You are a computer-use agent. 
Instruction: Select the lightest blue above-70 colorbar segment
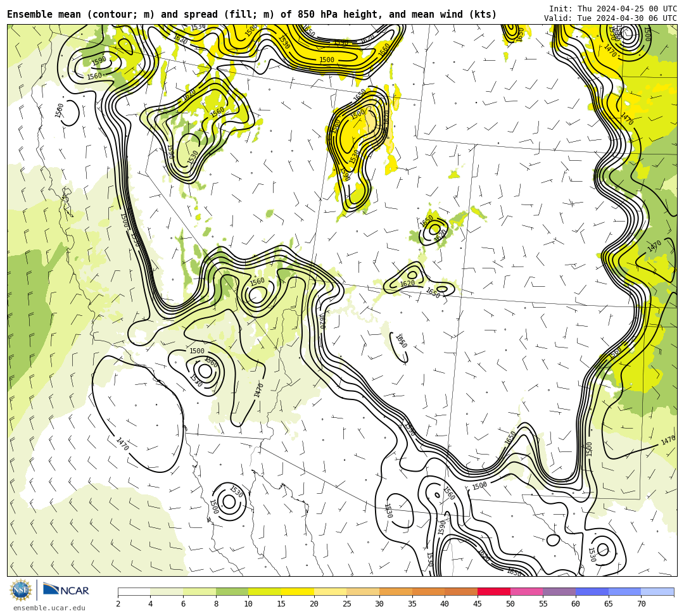[x=657, y=591]
